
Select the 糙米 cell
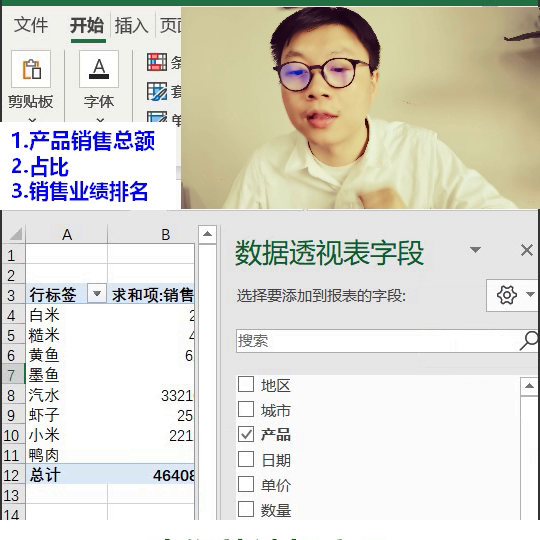click(x=66, y=335)
